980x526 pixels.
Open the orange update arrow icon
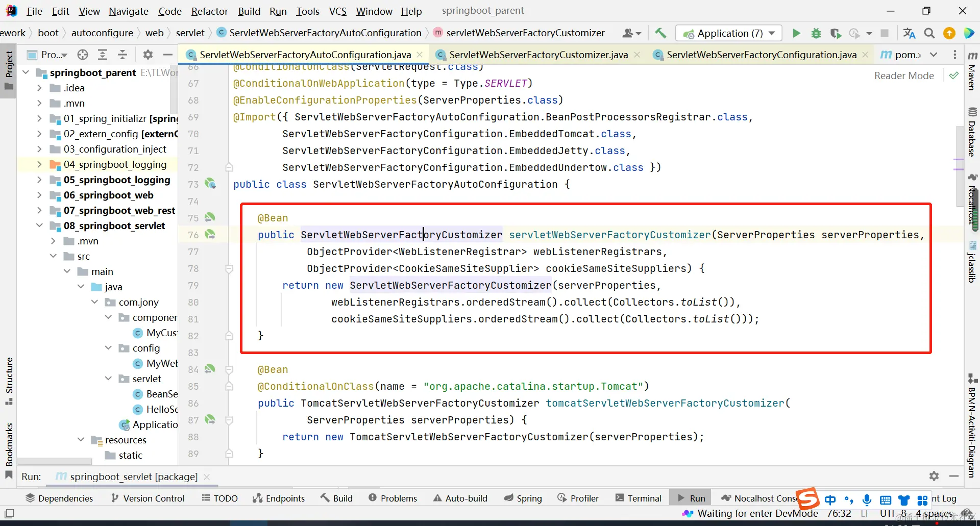click(x=949, y=33)
